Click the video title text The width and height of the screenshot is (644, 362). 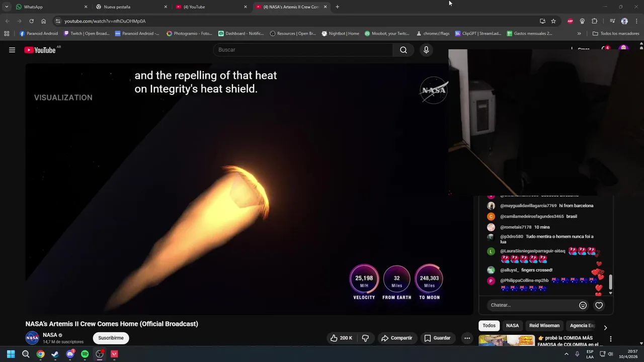click(112, 324)
